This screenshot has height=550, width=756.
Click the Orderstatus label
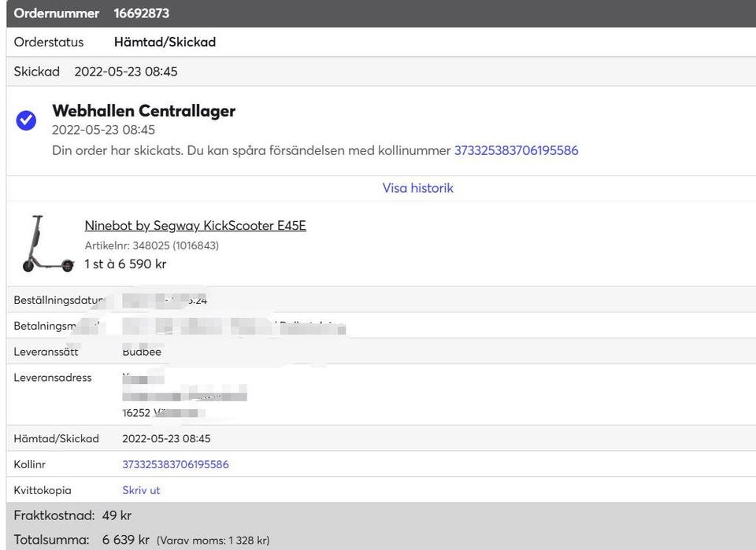(49, 42)
